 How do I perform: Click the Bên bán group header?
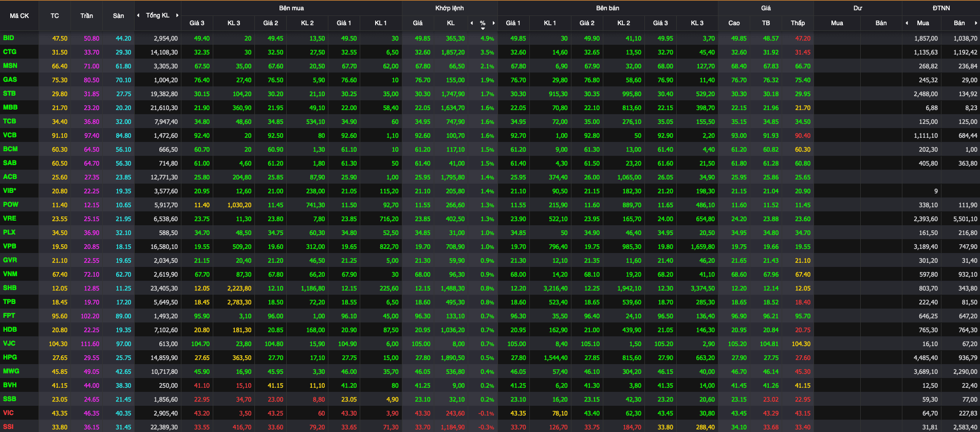pyautogui.click(x=607, y=8)
